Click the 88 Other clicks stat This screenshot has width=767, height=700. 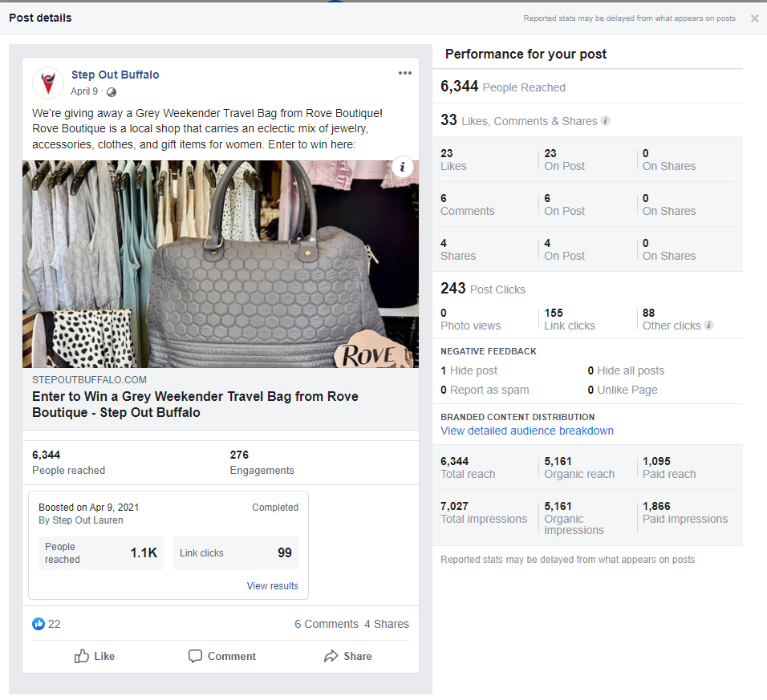click(672, 319)
